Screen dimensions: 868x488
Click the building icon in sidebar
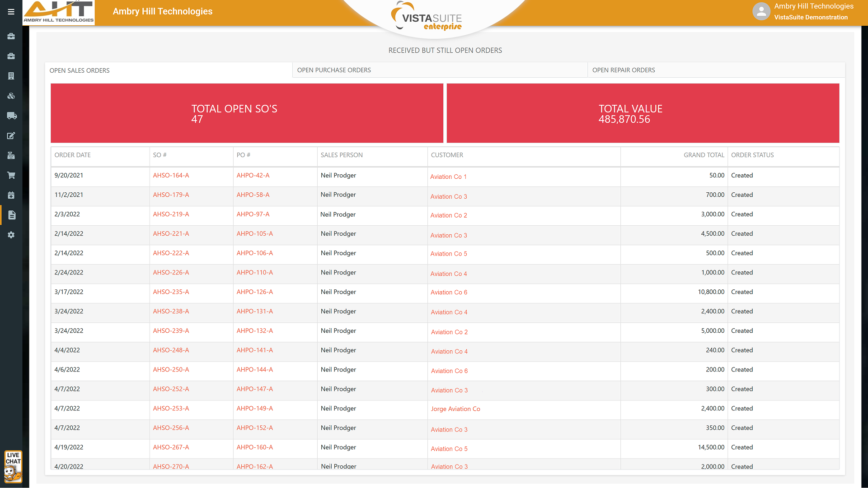click(x=11, y=76)
